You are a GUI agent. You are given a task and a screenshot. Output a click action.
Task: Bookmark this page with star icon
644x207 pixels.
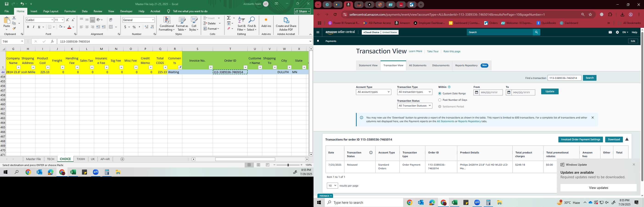click(x=590, y=14)
